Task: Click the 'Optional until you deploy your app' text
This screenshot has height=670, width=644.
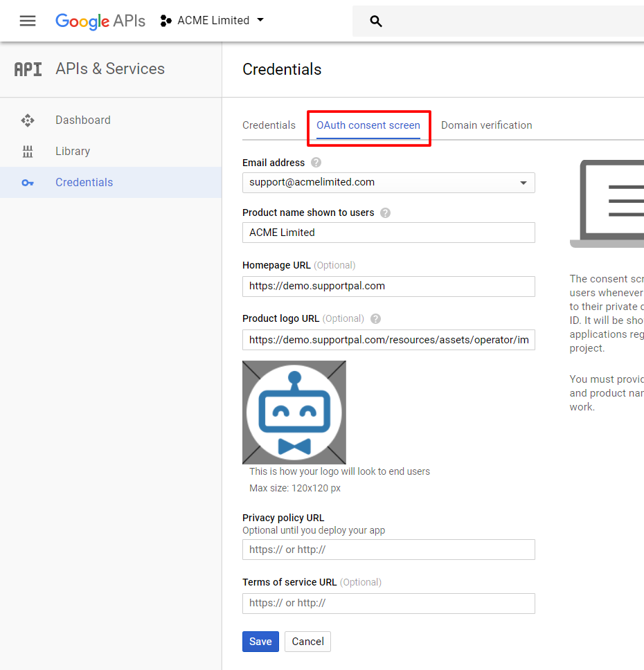Action: [x=314, y=530]
